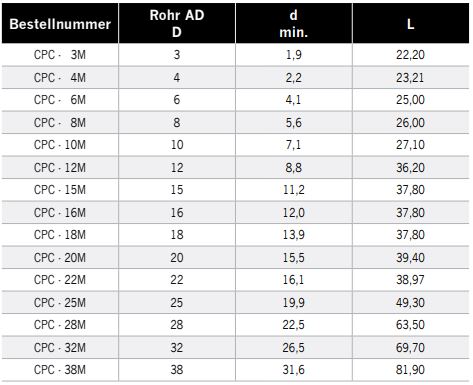Select the CPC - 38M cell
The image size is (473, 385).
[60, 370]
